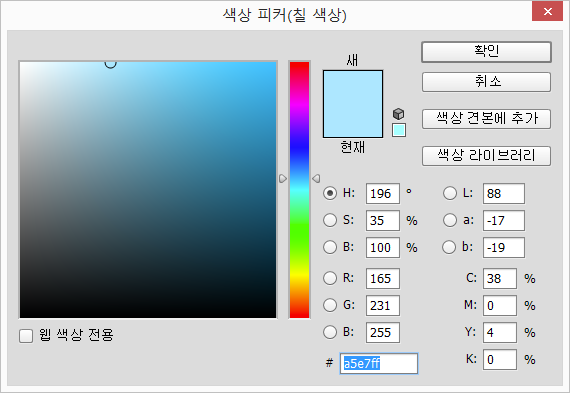
Task: Click the brightness field showing 100
Action: (383, 248)
